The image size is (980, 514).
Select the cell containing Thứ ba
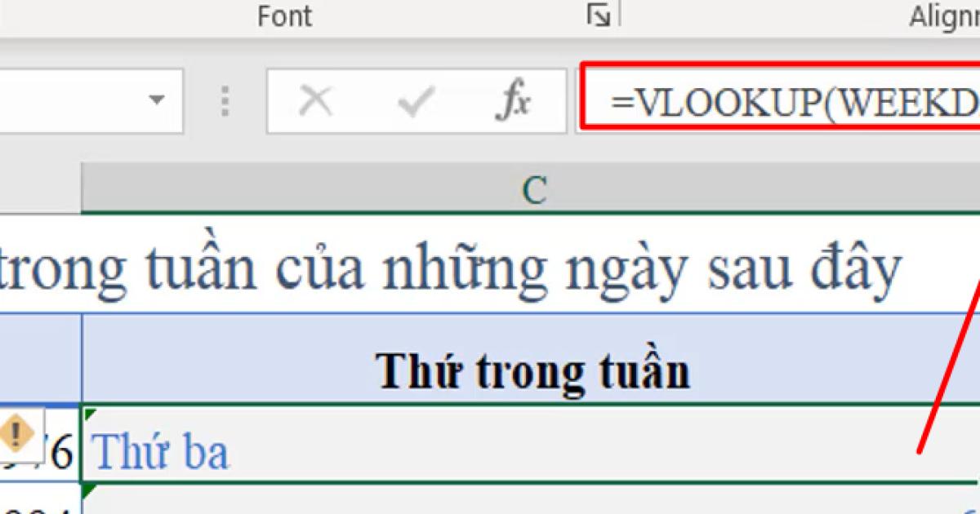(x=327, y=449)
